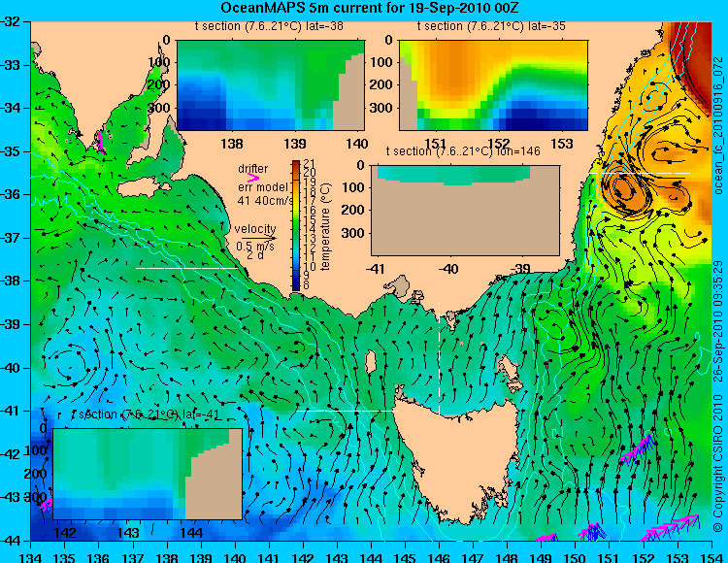Image resolution: width=728 pixels, height=563 pixels.
Task: Click the white dashed section line at longitude 146
Action: 439,358
